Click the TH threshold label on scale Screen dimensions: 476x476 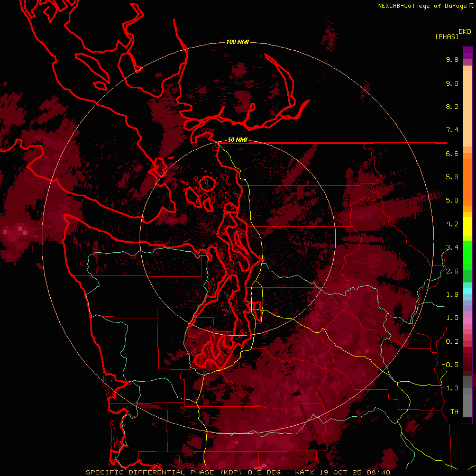point(454,412)
